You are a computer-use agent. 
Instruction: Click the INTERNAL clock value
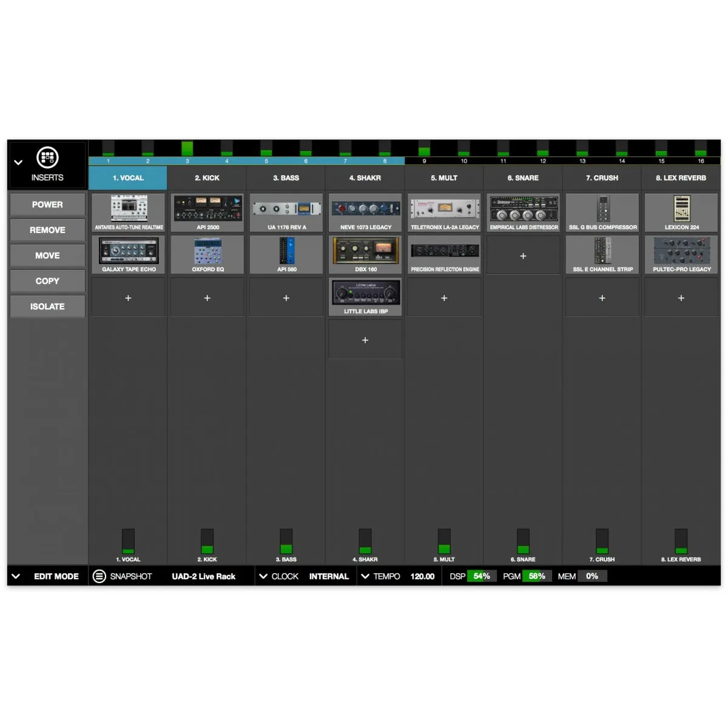tap(329, 576)
